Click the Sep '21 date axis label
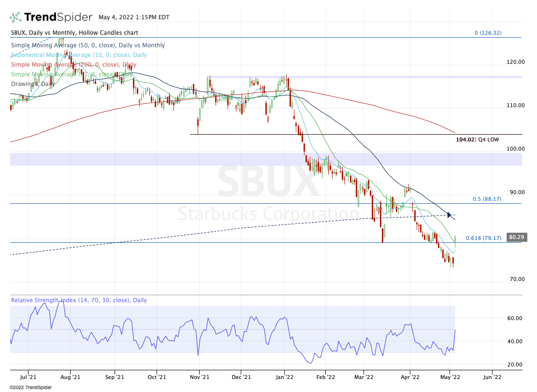Viewport: 537px width, 392px height. click(115, 377)
